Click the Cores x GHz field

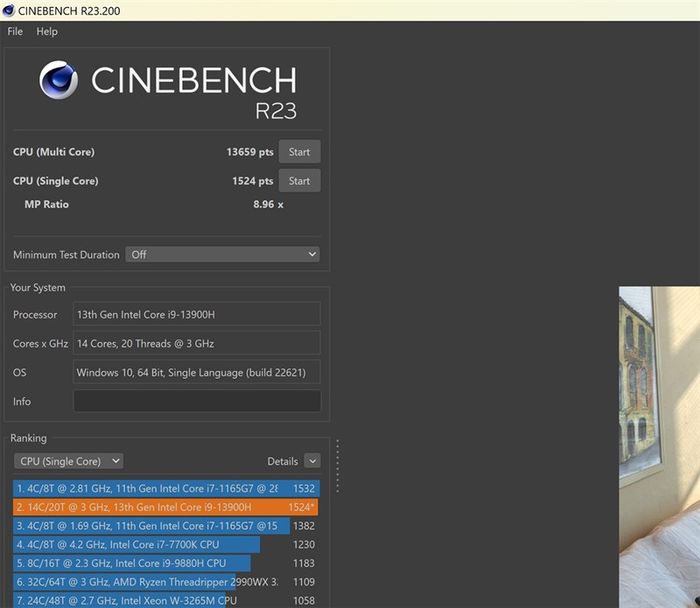click(196, 343)
